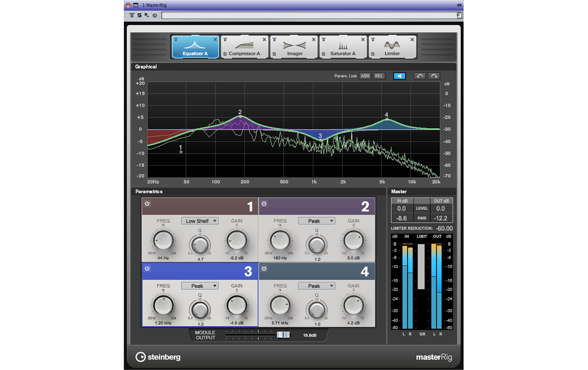Enable ABS parameter link mode
Image resolution: width=588 pixels, height=370 pixels.
click(365, 76)
